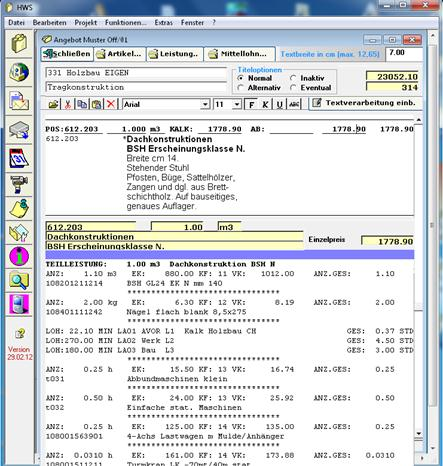Select the Alternativ title option
Image resolution: width=443 pixels, height=466 pixels.
click(259, 88)
